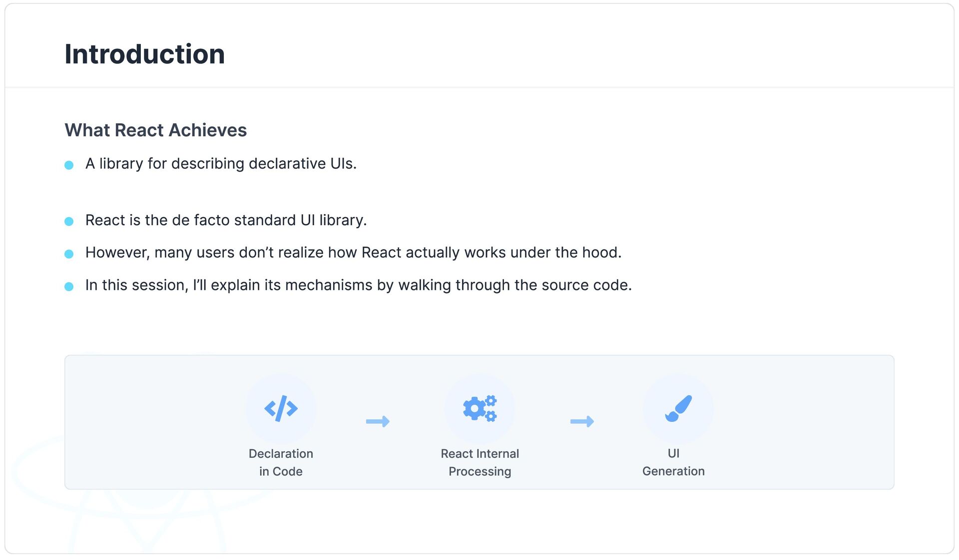Click the paintbrush UI generation icon

(x=678, y=409)
